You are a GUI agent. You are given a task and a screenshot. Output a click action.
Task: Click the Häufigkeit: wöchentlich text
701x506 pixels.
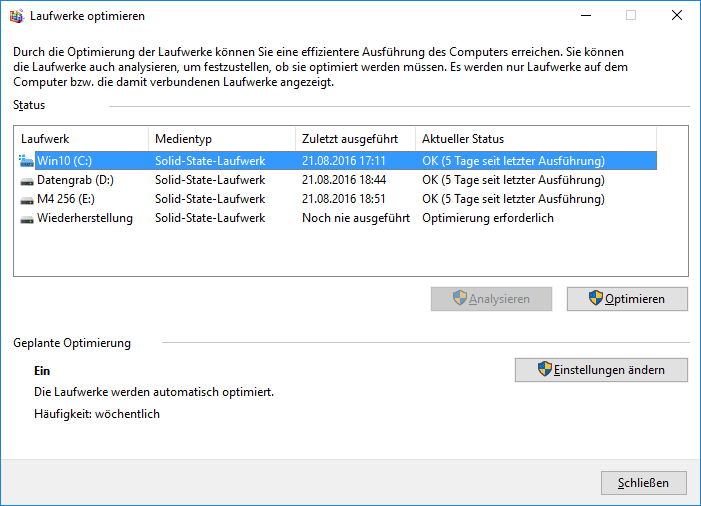point(97,414)
